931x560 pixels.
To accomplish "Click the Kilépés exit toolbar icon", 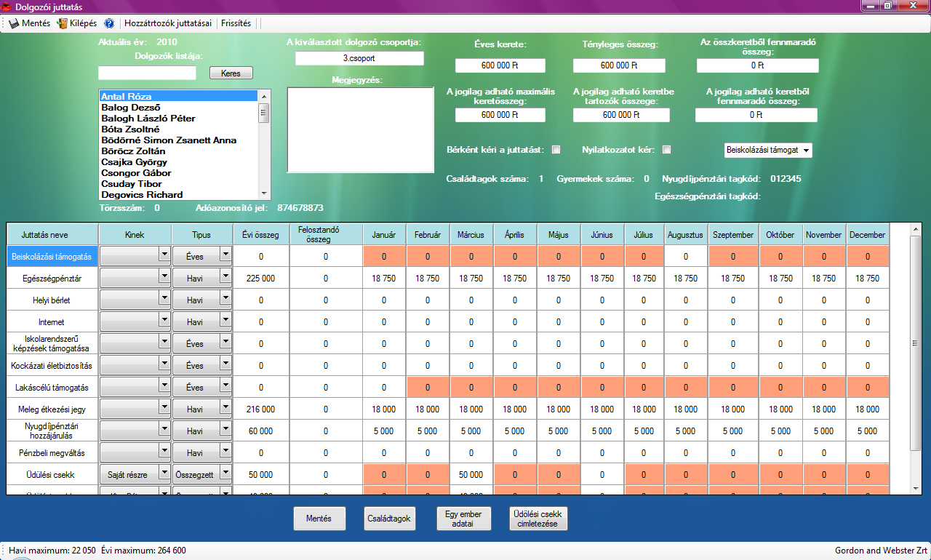I will pyautogui.click(x=62, y=23).
